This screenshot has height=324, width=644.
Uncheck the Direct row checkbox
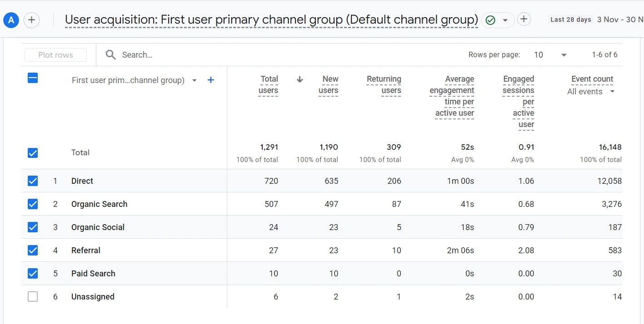click(33, 181)
